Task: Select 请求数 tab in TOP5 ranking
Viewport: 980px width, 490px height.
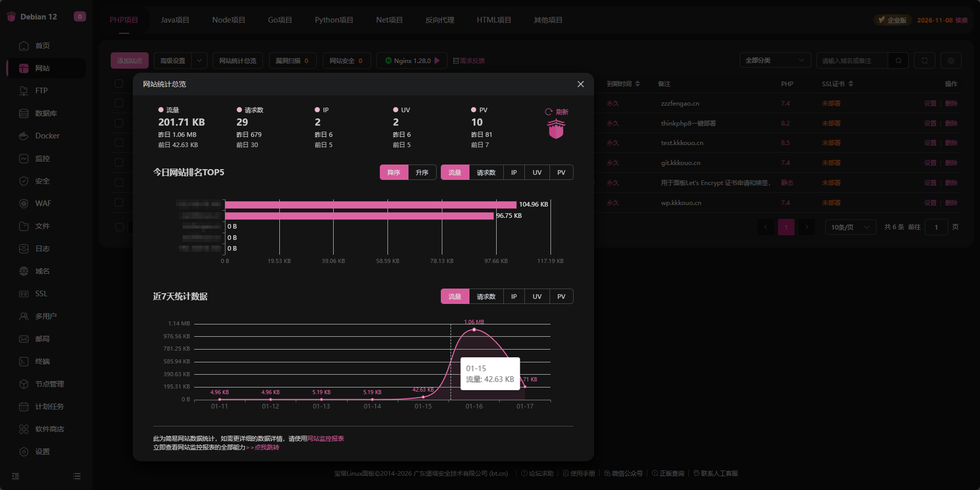Action: [486, 172]
